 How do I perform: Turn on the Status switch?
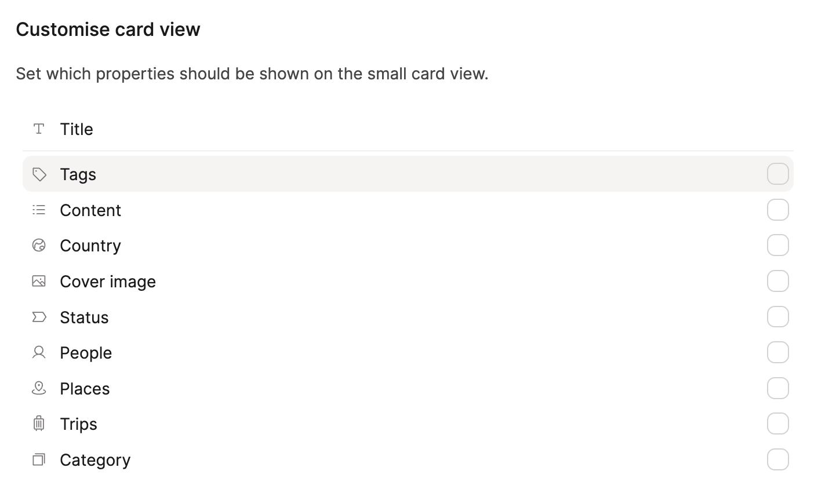tap(777, 317)
